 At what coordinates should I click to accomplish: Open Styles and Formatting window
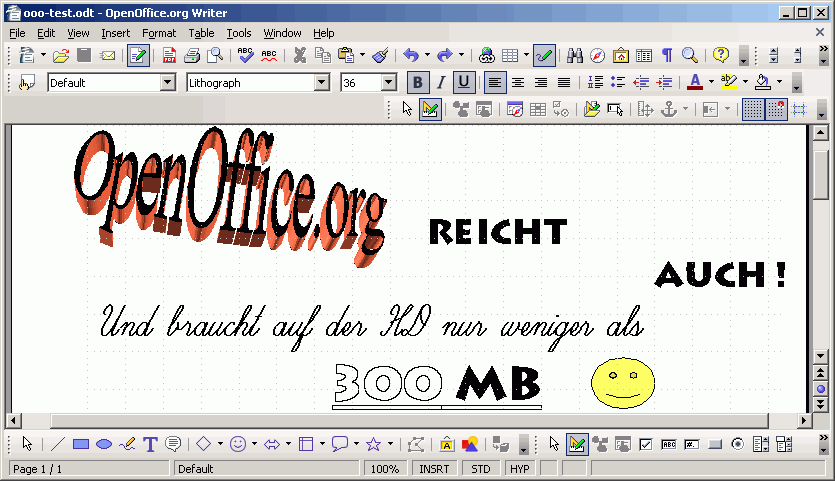[x=27, y=83]
